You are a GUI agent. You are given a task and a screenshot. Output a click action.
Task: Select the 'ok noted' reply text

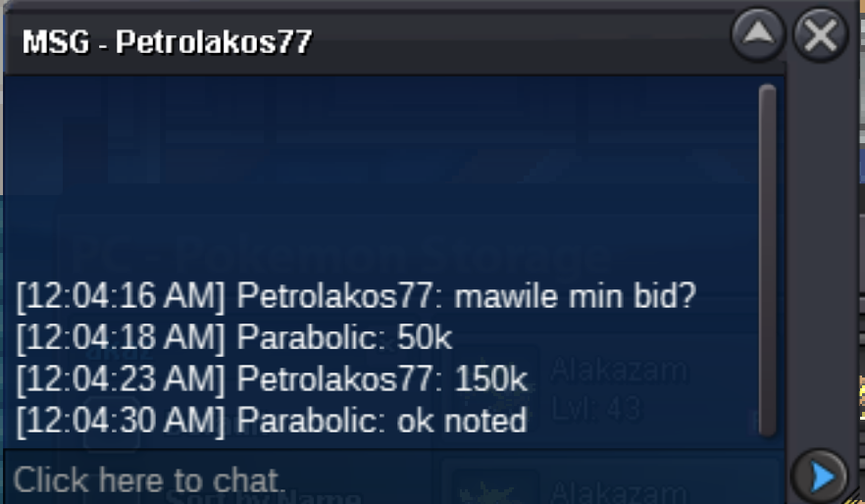tap(462, 421)
